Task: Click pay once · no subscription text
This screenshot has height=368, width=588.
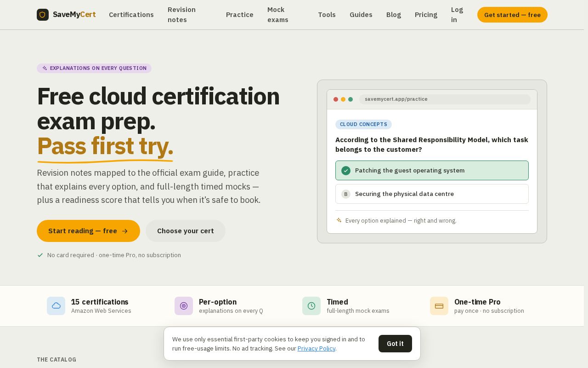Action: (x=489, y=311)
